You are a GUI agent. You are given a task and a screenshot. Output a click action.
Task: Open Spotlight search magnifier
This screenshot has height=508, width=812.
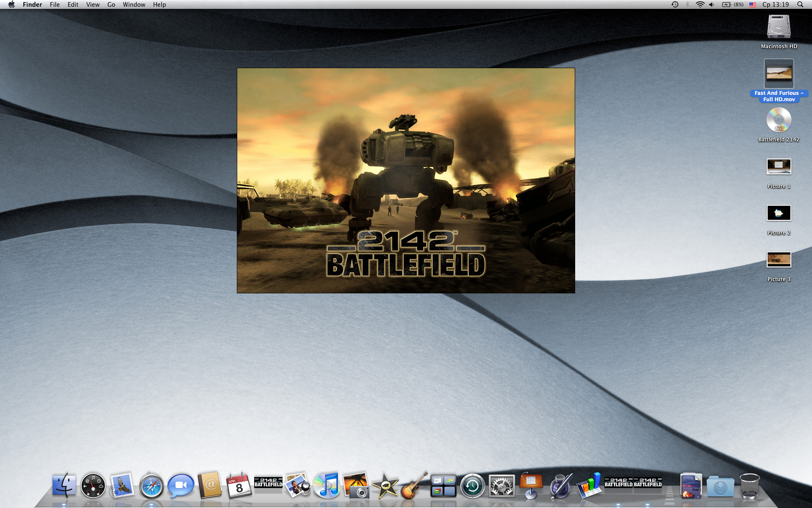800,5
